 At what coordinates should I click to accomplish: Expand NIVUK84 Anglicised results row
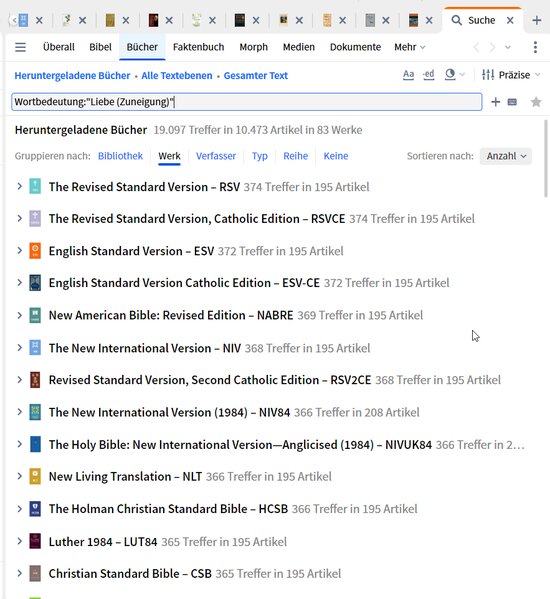pyautogui.click(x=19, y=444)
